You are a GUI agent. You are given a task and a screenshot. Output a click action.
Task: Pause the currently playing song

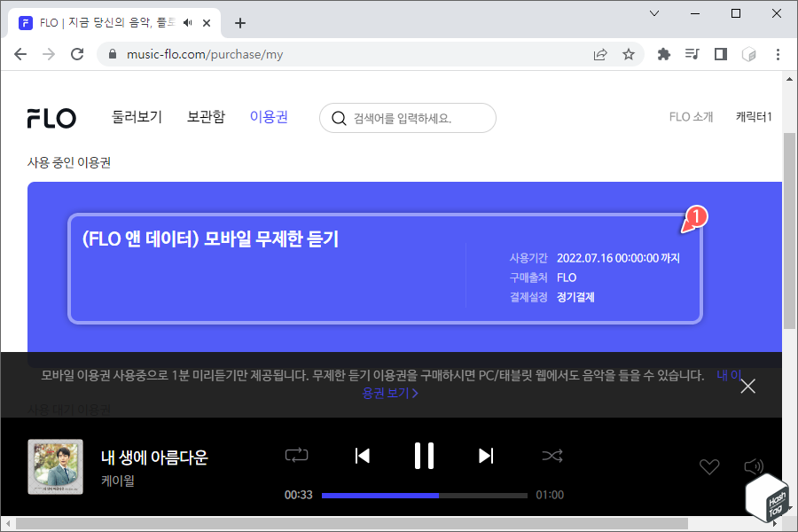click(424, 456)
